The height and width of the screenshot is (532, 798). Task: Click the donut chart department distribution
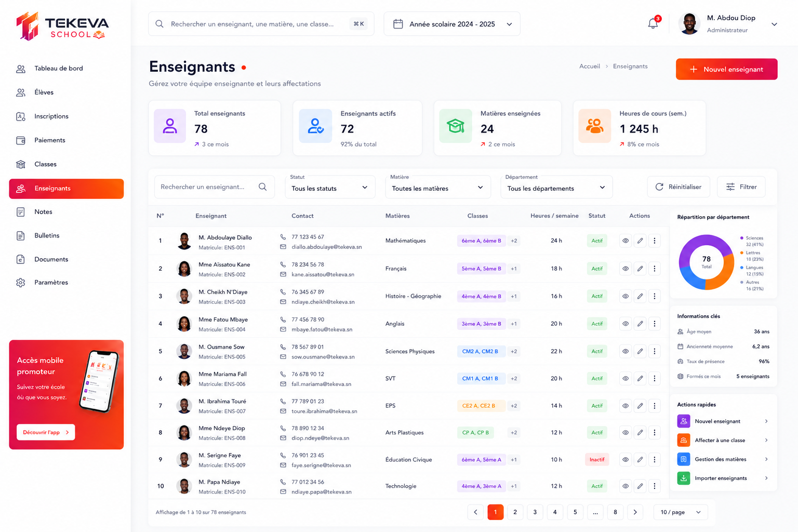707,262
